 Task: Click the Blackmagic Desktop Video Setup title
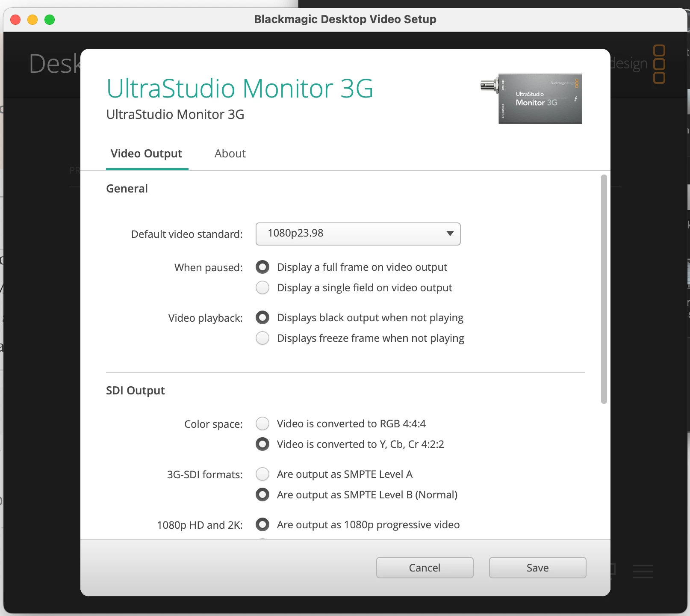(x=345, y=19)
